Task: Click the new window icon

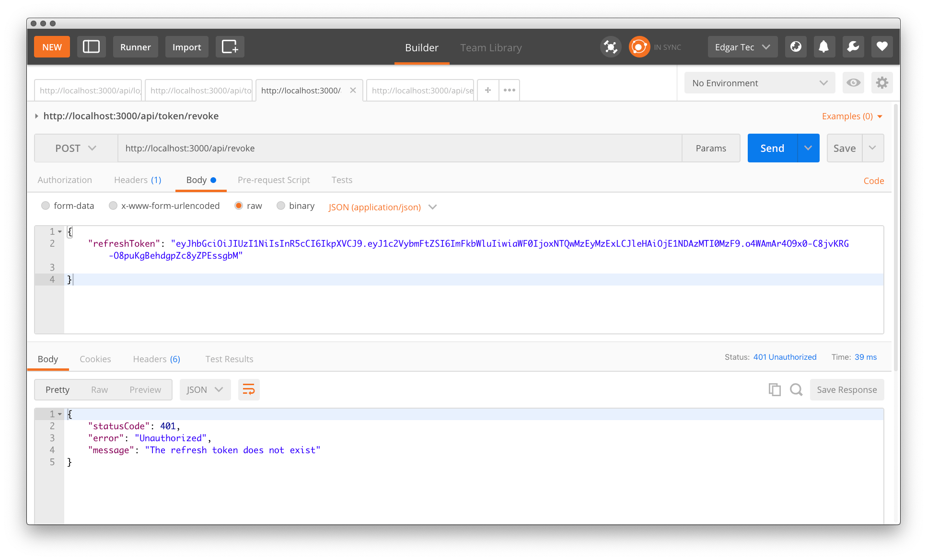Action: 230,47
